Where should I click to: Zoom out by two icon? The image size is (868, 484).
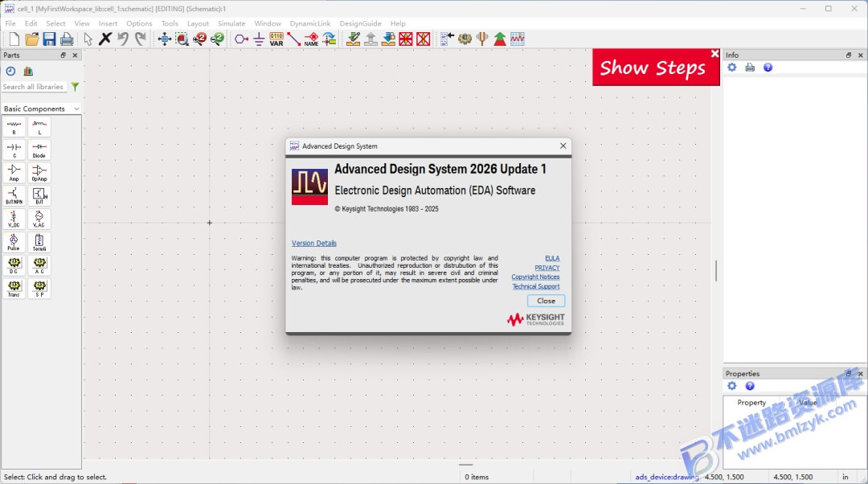coord(218,39)
